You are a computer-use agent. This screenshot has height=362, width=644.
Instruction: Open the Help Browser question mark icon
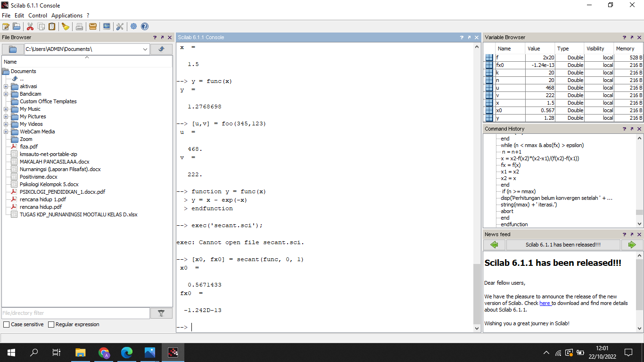click(145, 26)
